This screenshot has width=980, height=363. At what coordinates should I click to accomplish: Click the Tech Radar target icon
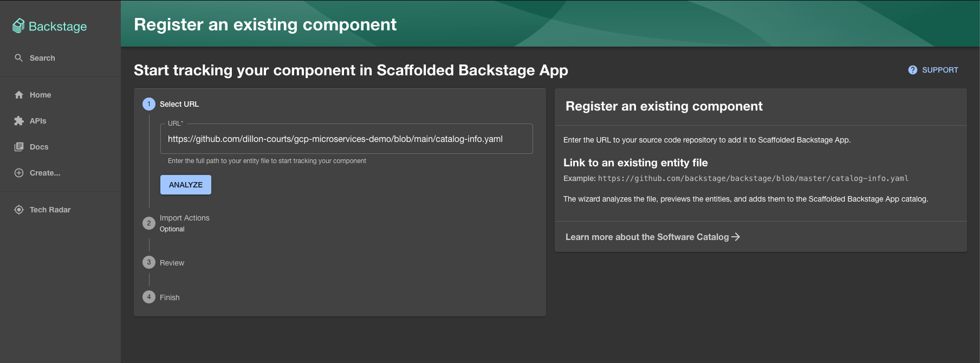pos(19,210)
